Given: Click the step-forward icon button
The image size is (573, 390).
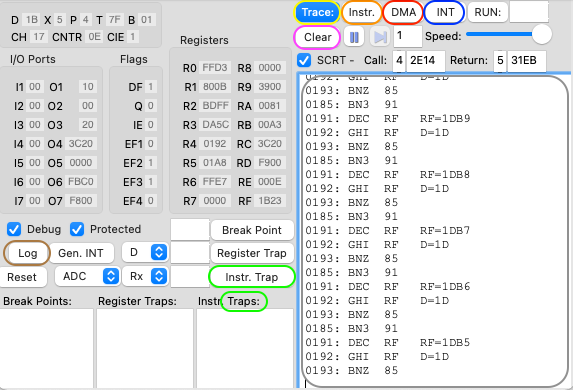Looking at the screenshot, I should (380, 37).
